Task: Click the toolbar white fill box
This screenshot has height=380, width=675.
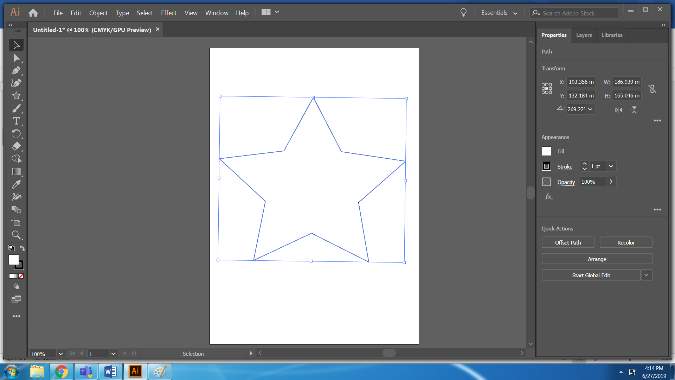Action: pos(14,260)
